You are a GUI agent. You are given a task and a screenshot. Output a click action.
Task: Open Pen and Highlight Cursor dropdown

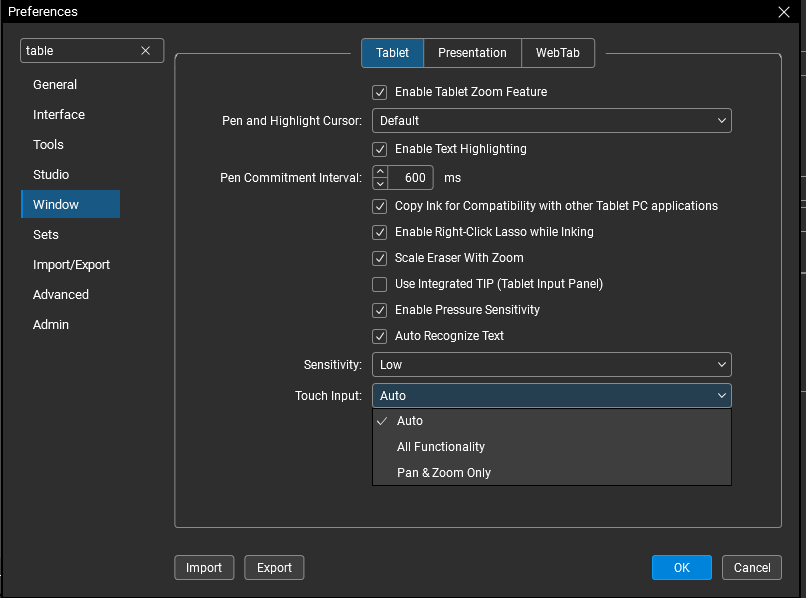pos(552,120)
